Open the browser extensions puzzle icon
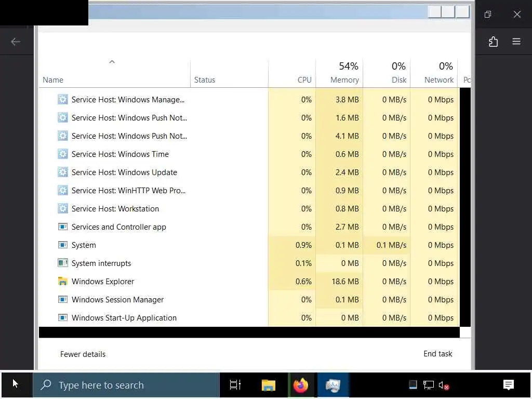This screenshot has width=532, height=399. point(494,42)
